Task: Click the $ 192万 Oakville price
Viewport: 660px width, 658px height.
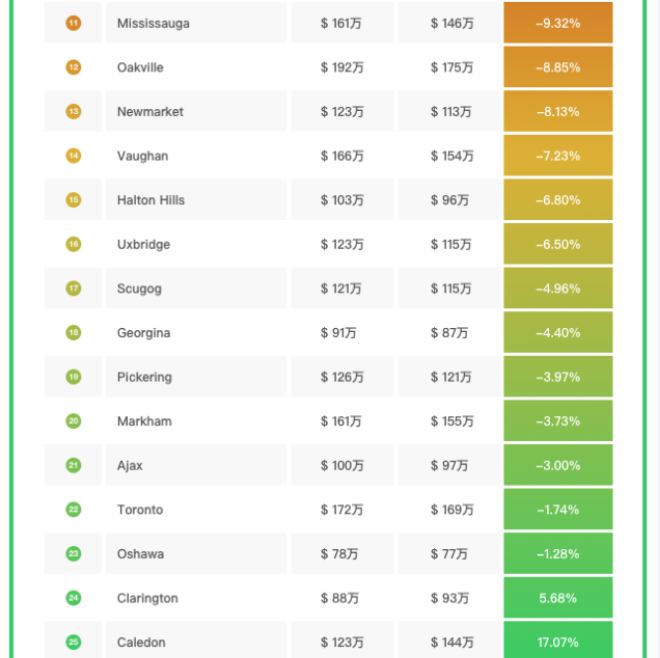Action: [x=342, y=67]
